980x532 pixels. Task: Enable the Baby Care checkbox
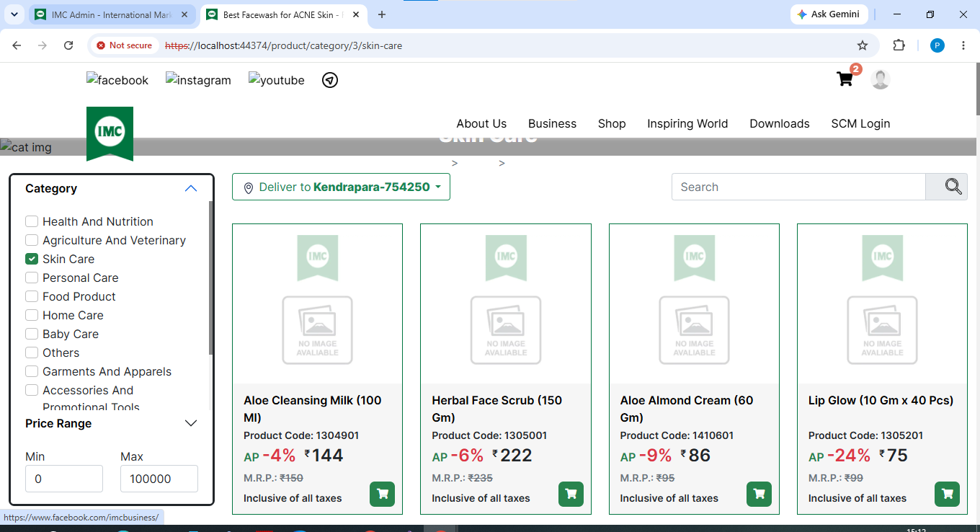tap(32, 334)
